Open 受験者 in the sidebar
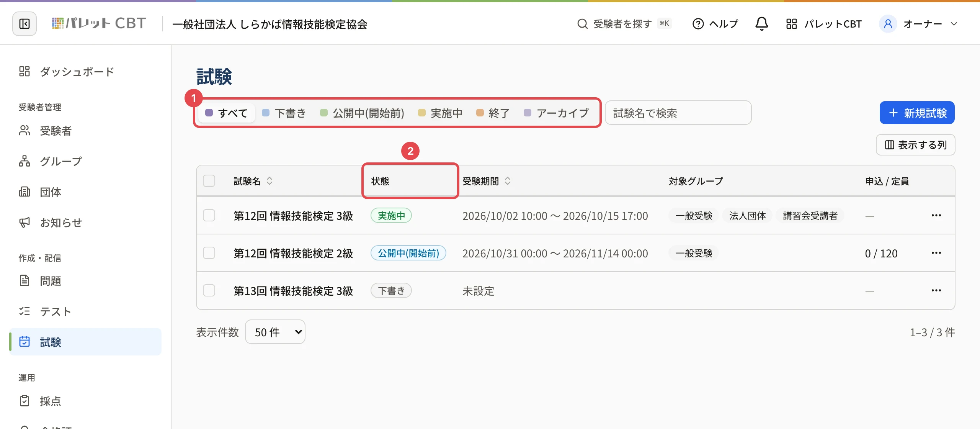The image size is (980, 429). tap(85, 131)
